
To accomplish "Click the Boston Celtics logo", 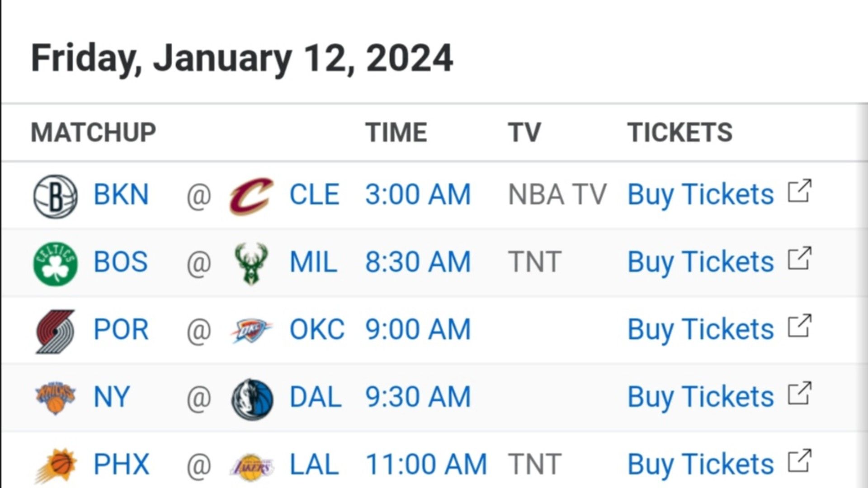I will click(x=56, y=264).
